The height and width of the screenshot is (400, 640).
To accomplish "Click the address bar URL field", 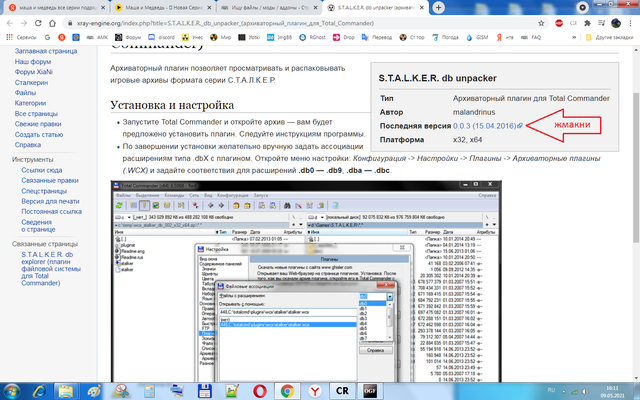I will [302, 23].
